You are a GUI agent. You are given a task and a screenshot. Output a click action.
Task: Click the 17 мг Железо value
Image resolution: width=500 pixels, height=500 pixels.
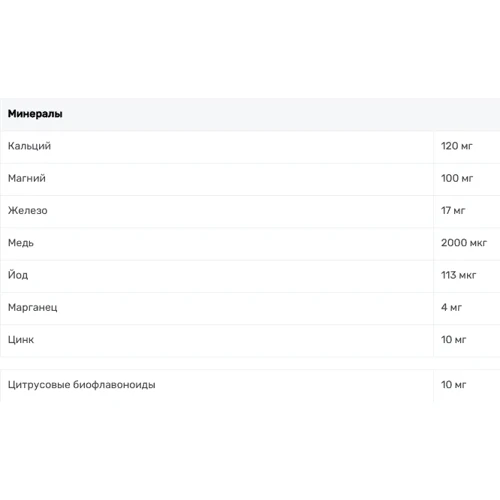[453, 211]
